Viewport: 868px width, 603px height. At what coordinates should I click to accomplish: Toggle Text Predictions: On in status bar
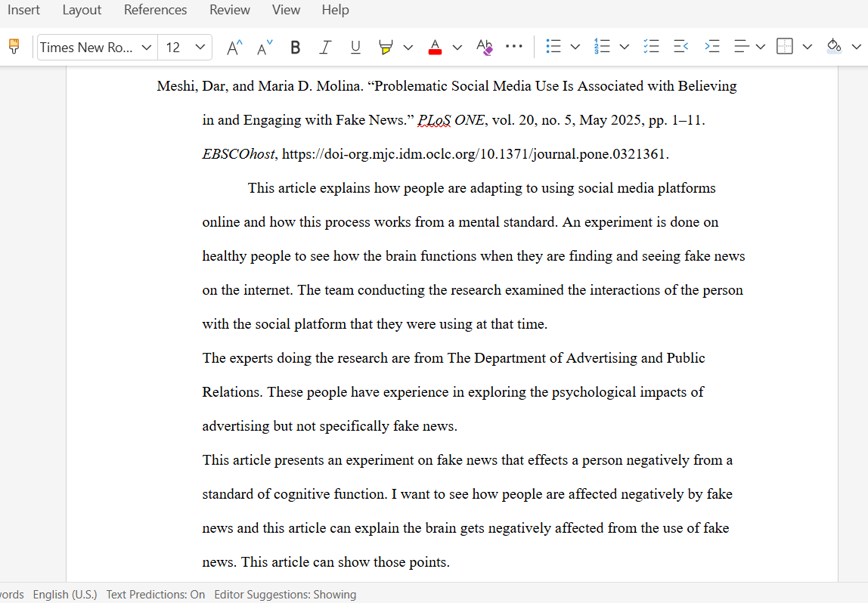[x=156, y=594]
